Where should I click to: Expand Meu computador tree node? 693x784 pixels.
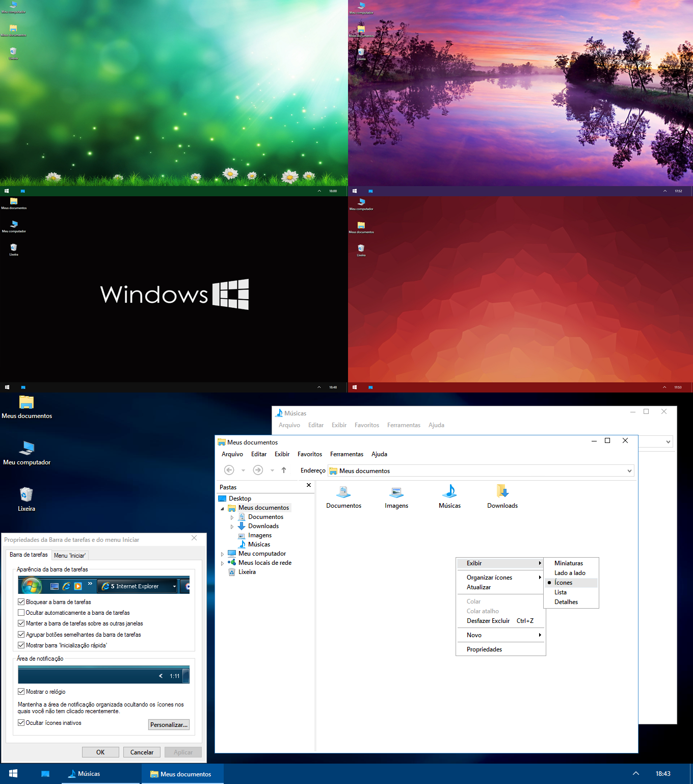click(x=222, y=554)
